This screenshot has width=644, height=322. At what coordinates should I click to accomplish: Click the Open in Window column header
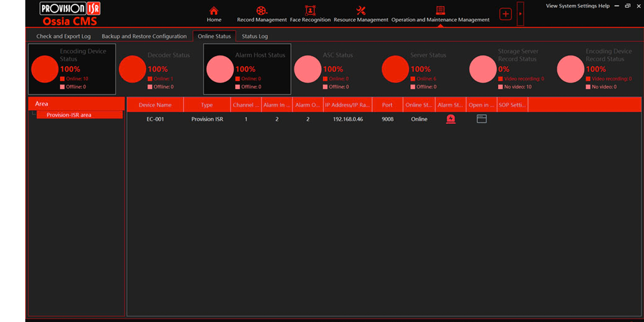[x=482, y=105]
